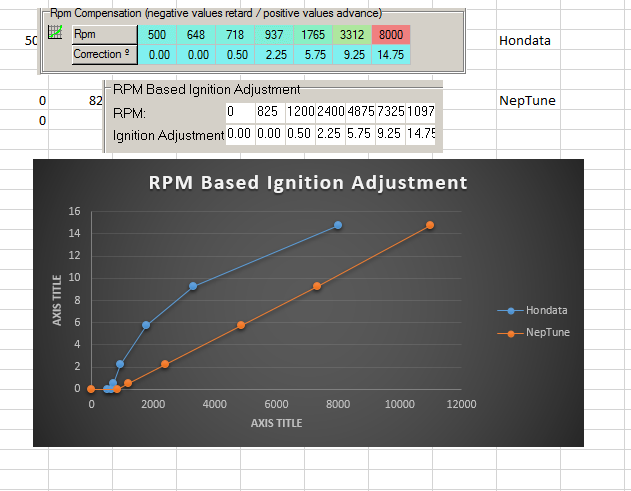Click the vertical AXIS TITLE on chart's left
This screenshot has height=491, width=631.
click(x=58, y=301)
